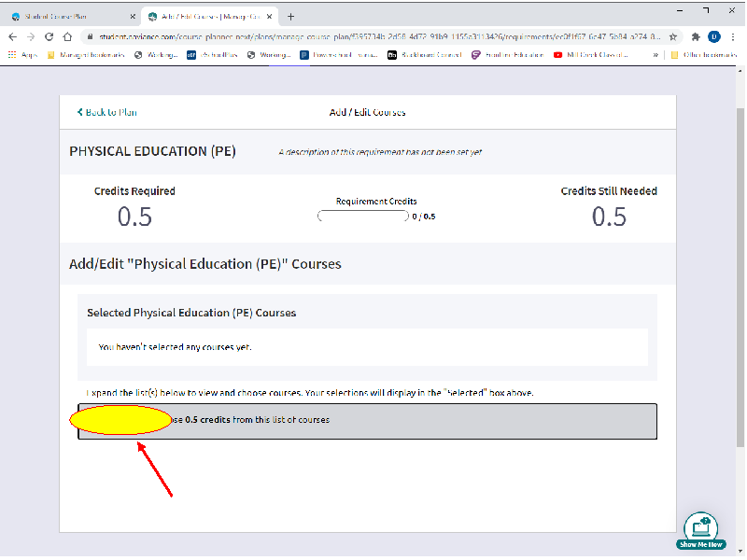
Task: Open the browser home page
Action: 67,36
